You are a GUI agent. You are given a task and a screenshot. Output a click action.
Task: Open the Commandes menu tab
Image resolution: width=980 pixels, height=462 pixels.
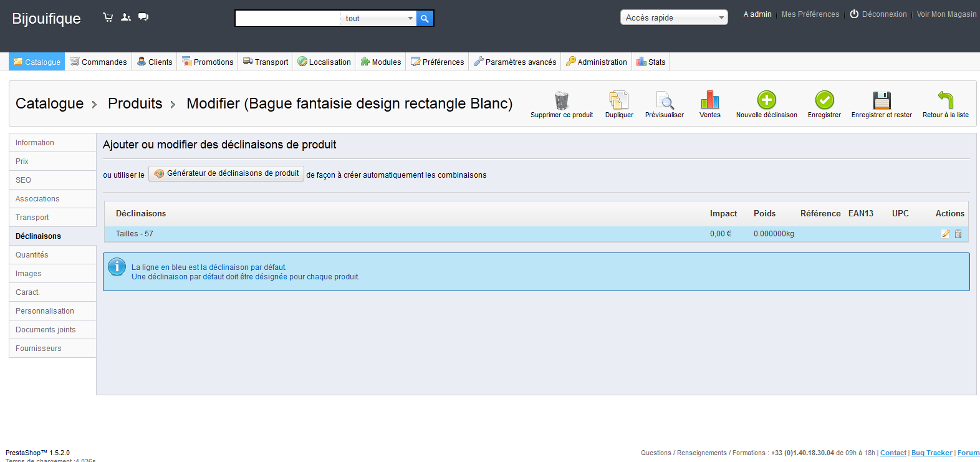(98, 62)
